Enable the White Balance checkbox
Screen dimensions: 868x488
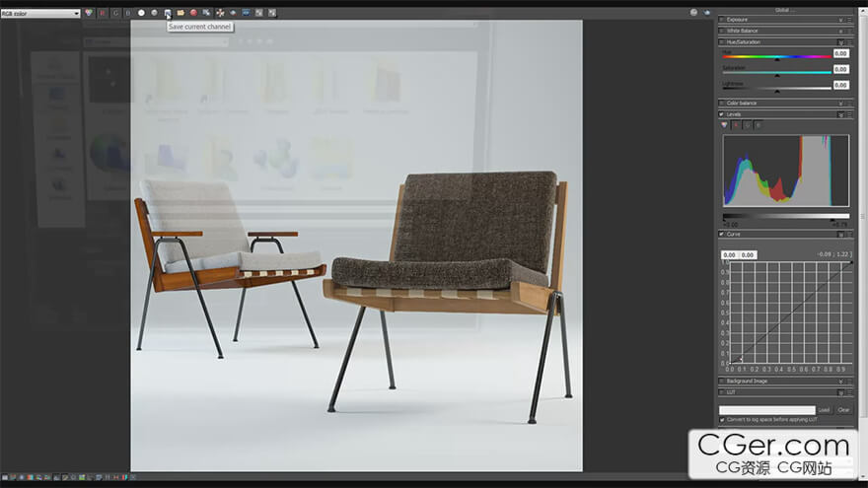[x=721, y=31]
